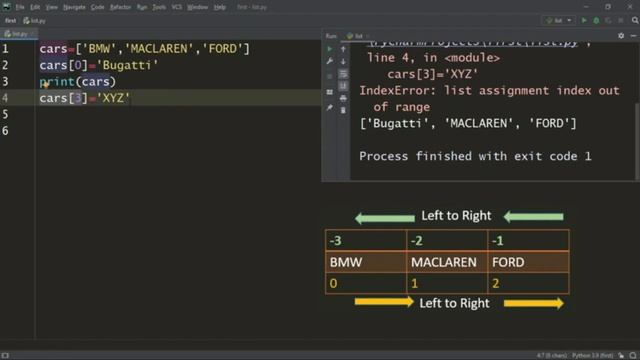
Task: Click the cursor position indicator in status bar
Action: point(552,356)
